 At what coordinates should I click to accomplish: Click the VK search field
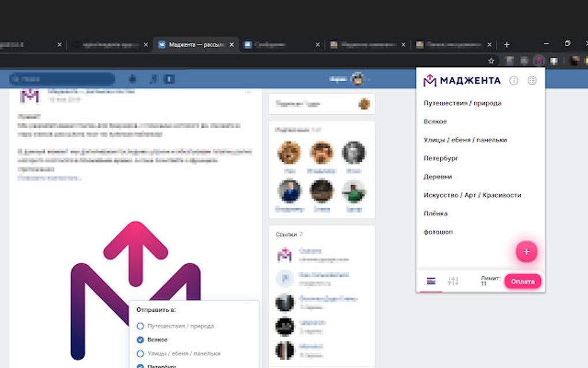(x=62, y=79)
